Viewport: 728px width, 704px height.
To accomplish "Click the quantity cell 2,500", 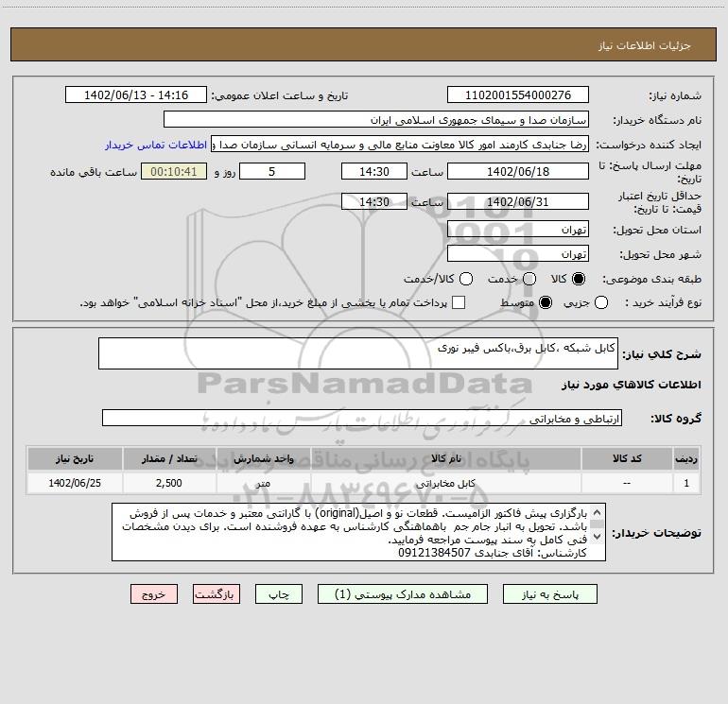I will [169, 483].
